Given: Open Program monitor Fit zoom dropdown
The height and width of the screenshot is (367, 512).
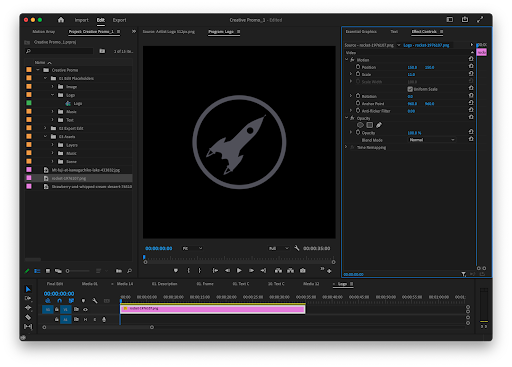Looking at the screenshot, I should point(192,248).
